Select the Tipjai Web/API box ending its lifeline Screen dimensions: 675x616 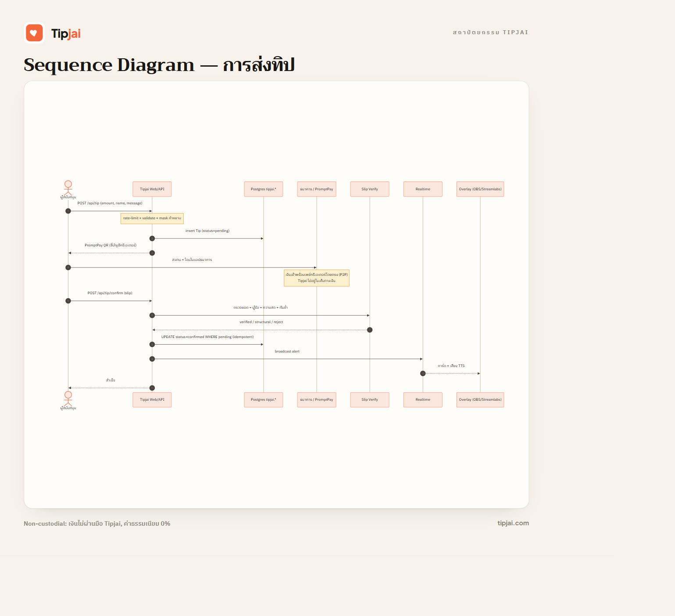coord(152,400)
